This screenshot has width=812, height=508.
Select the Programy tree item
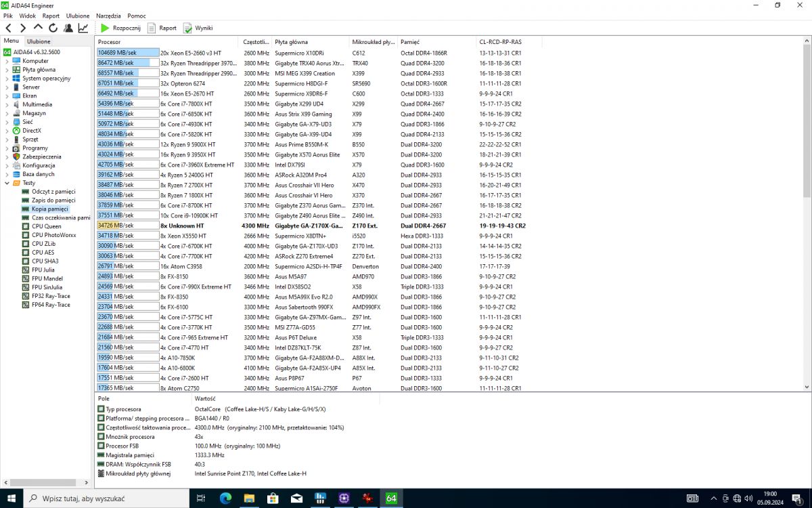30,148
